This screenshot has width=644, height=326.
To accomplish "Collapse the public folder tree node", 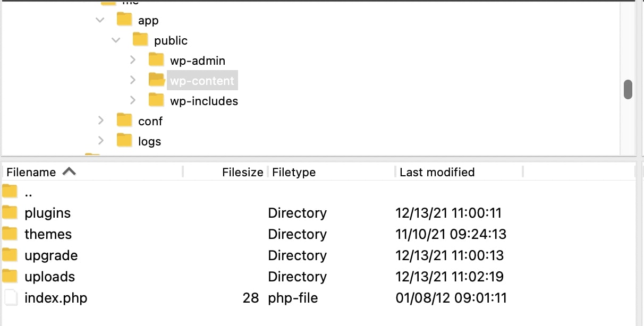I will click(x=116, y=40).
